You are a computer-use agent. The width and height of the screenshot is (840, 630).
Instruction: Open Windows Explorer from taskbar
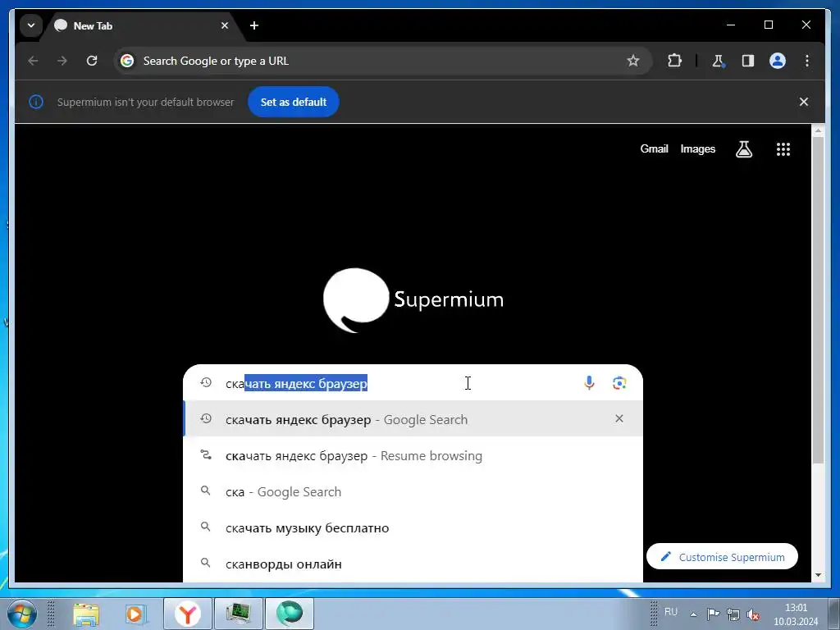(x=85, y=614)
